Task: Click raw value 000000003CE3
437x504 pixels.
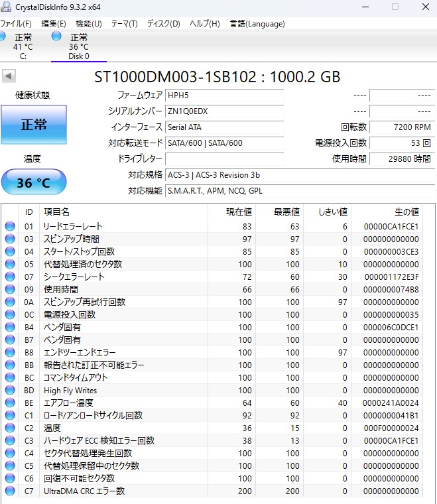Action: point(391,252)
